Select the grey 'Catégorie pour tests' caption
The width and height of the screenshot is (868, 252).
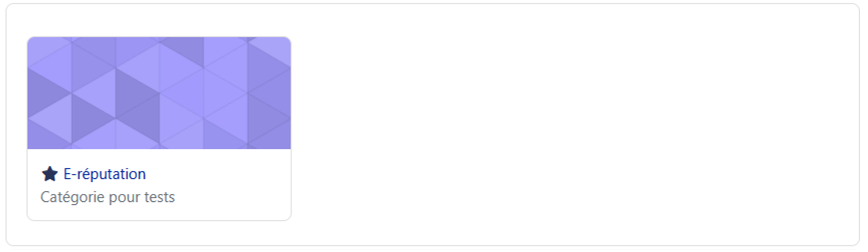pyautogui.click(x=107, y=197)
